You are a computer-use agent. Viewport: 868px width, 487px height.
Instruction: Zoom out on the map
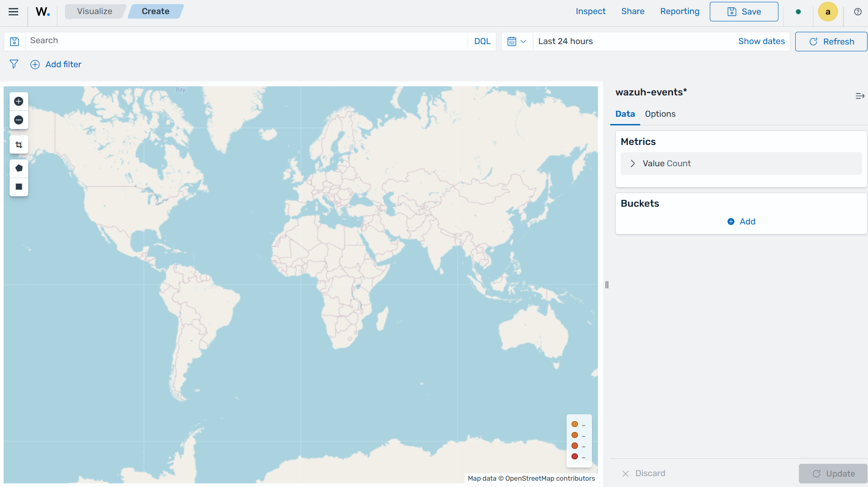(19, 120)
